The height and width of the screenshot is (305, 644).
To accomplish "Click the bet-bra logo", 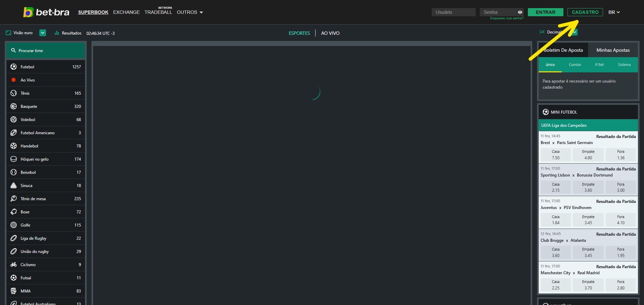I will tap(46, 12).
